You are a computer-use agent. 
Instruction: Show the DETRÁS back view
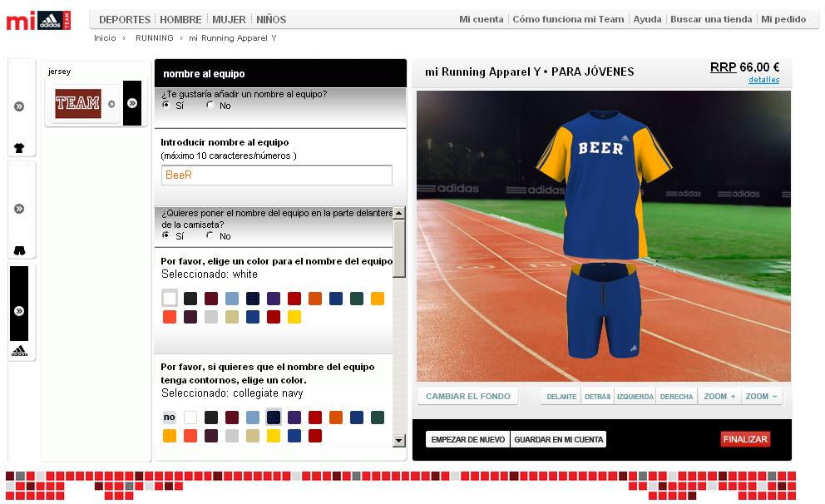tap(597, 396)
